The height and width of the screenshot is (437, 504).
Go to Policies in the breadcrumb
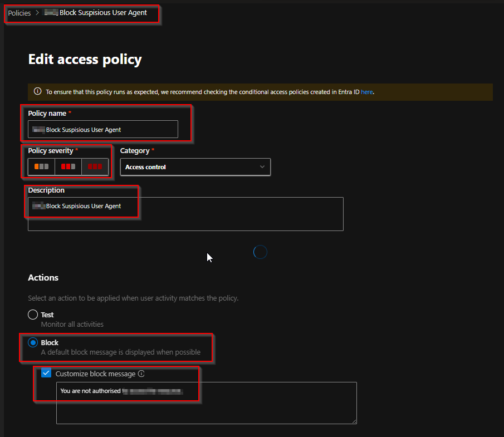(x=19, y=13)
